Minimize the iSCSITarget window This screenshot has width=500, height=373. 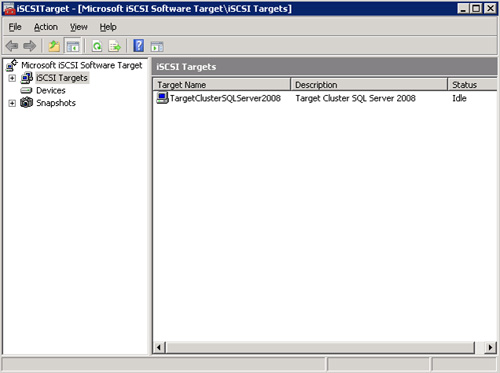click(x=463, y=8)
